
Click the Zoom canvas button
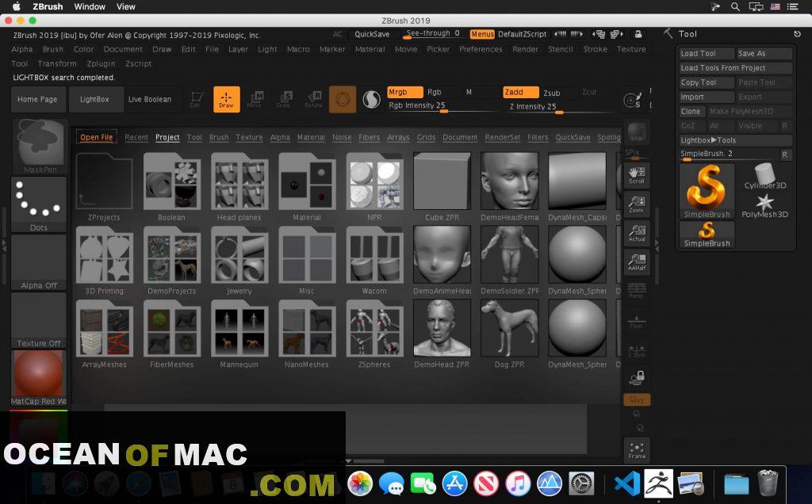click(x=637, y=204)
